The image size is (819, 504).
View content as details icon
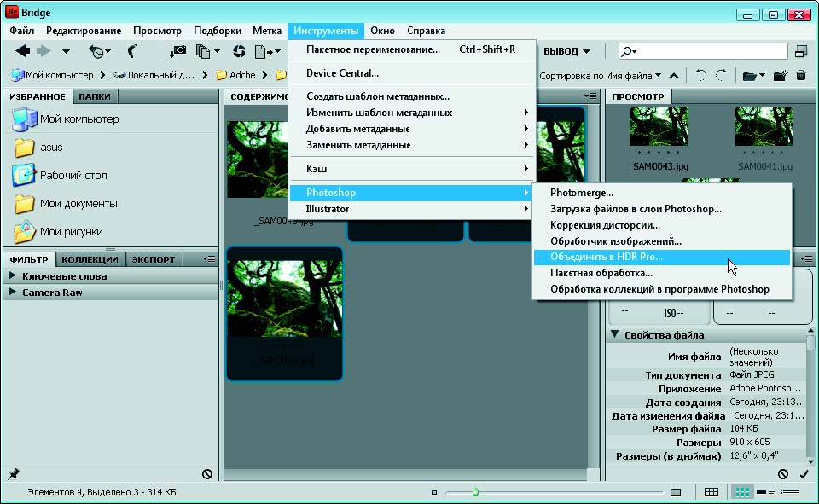coord(765,492)
